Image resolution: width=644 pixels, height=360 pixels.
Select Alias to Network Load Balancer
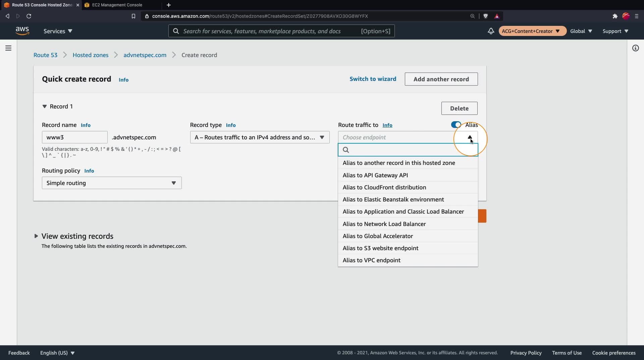coord(408,224)
